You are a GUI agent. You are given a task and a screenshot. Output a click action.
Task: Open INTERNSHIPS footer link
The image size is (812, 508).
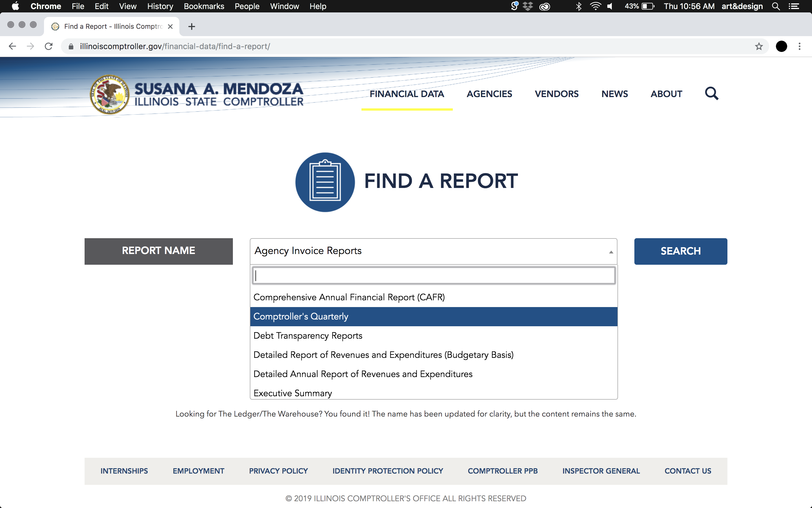[x=124, y=471]
